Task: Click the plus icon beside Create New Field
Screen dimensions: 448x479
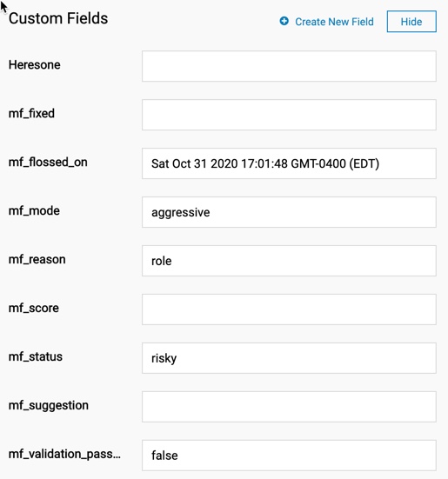Action: 284,22
